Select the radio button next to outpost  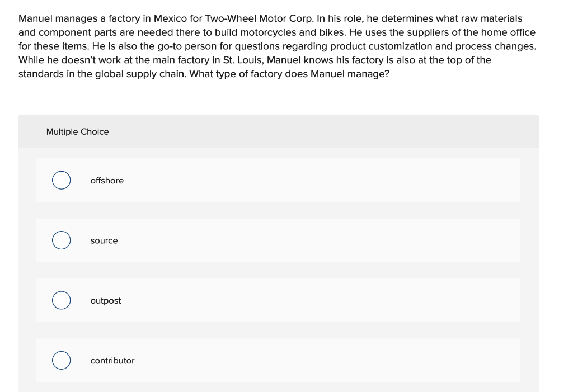point(61,300)
